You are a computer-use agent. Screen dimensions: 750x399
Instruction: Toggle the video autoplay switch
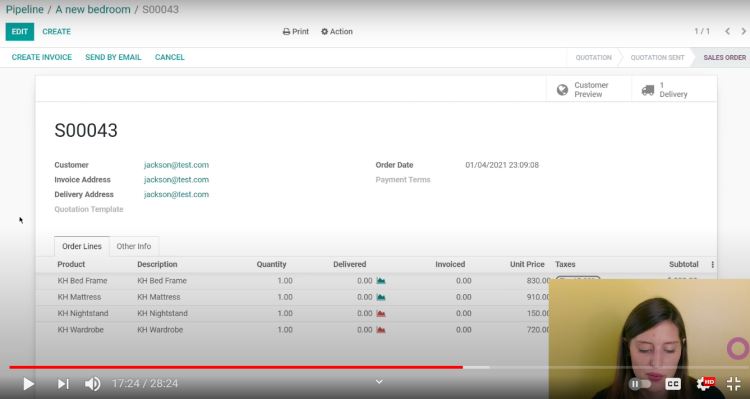pyautogui.click(x=640, y=384)
